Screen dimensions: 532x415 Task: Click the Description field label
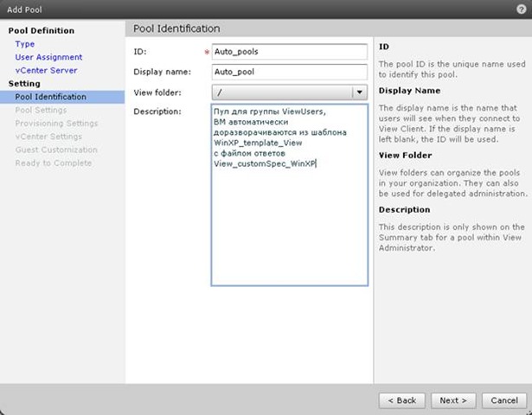pyautogui.click(x=157, y=112)
